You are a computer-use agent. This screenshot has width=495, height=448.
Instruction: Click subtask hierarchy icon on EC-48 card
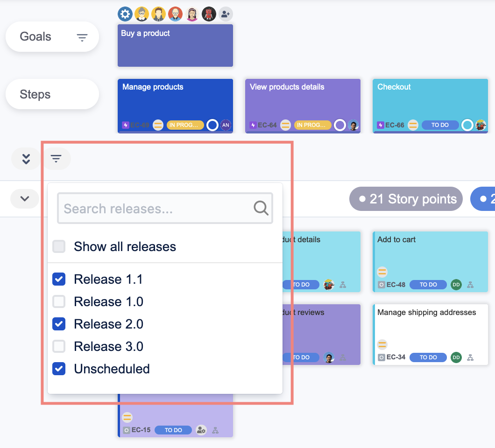tap(470, 285)
